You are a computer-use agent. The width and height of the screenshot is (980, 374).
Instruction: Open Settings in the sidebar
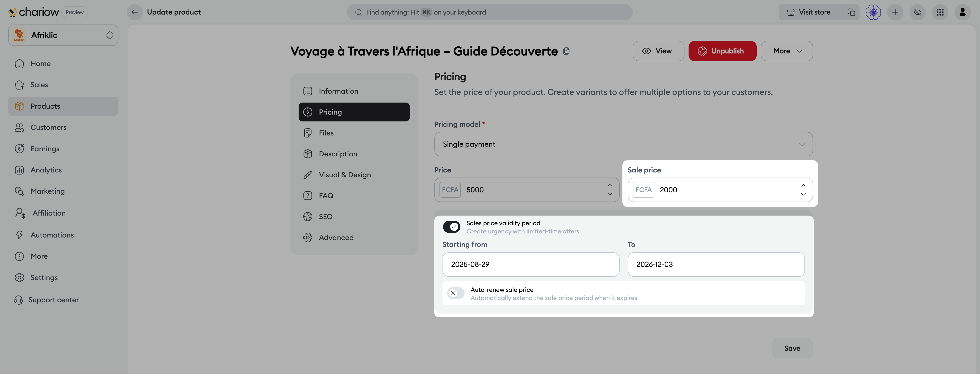point(63,278)
